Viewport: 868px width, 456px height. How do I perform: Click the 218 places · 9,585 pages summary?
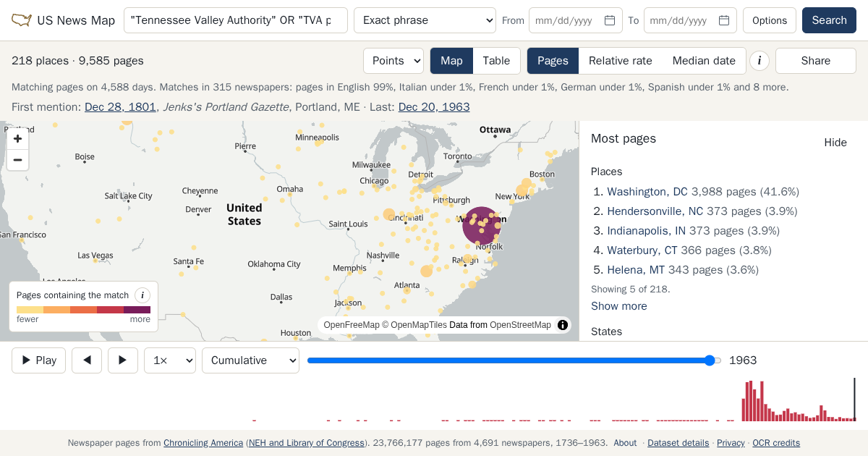77,61
